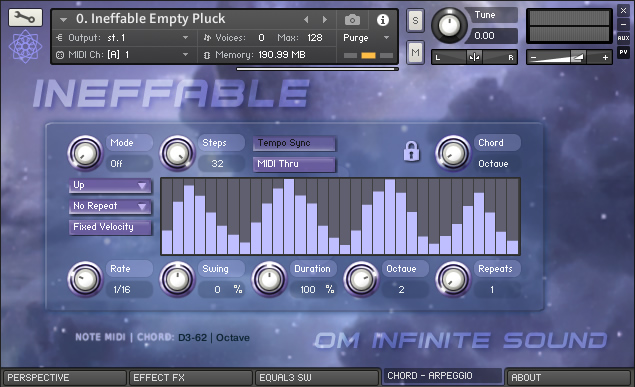
Task: Click the Repeats value 1
Action: [497, 289]
